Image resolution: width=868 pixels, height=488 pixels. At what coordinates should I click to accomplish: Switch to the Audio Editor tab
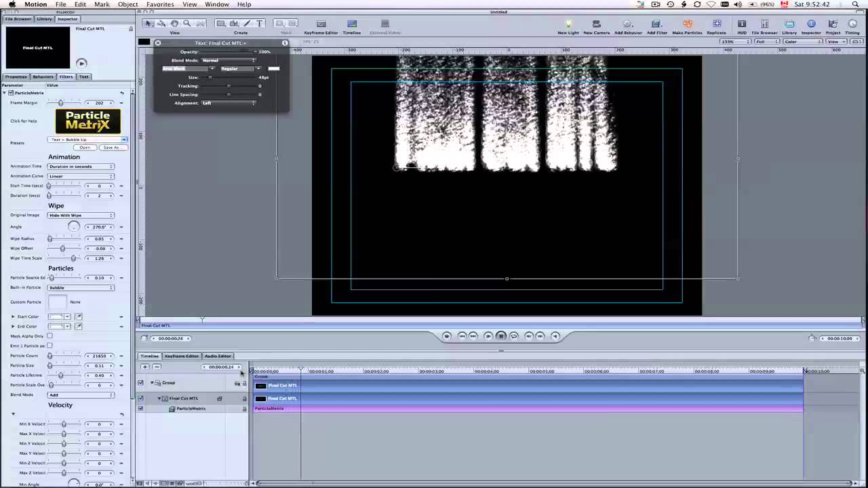(218, 356)
